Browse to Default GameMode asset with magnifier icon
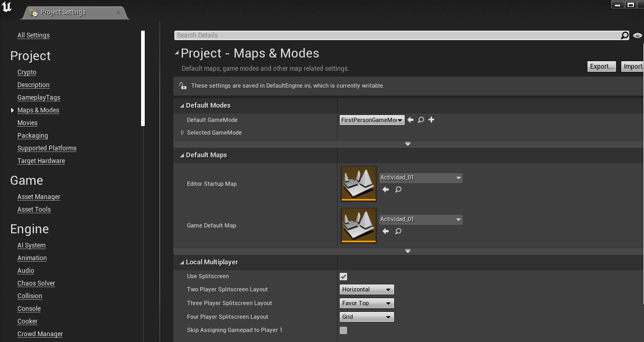Viewport: 644px width, 342px height. [421, 120]
